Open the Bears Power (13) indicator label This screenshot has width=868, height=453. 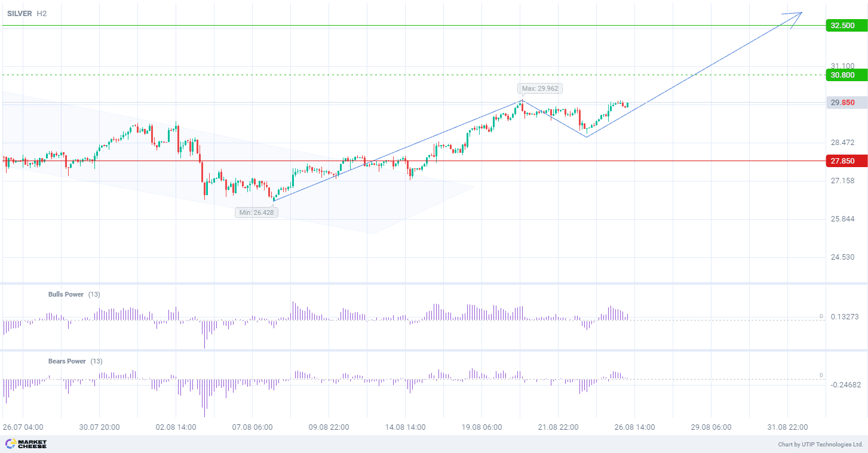(x=75, y=361)
